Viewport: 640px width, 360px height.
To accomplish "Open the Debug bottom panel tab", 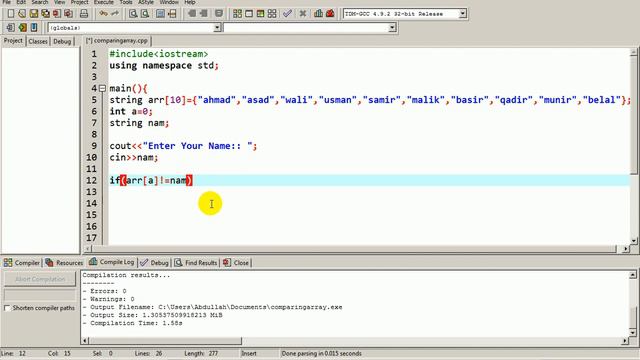I will [x=154, y=262].
